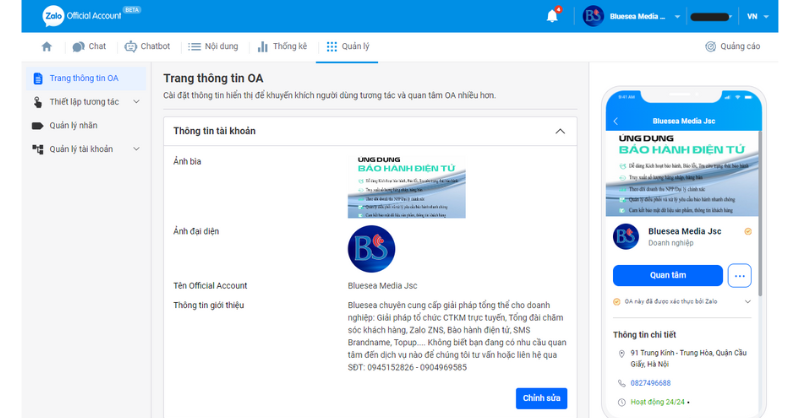Image resolution: width=800 pixels, height=418 pixels.
Task: Open Thiết lập tương tác menu
Action: pos(86,102)
